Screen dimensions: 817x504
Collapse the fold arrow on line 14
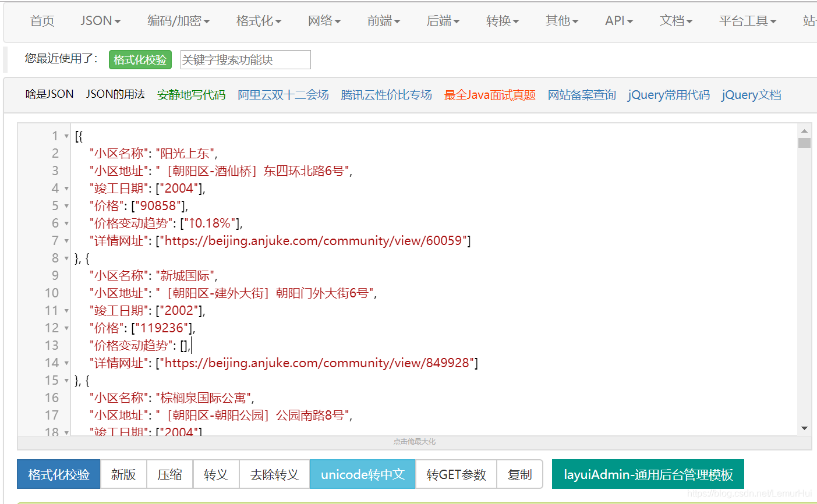(66, 363)
